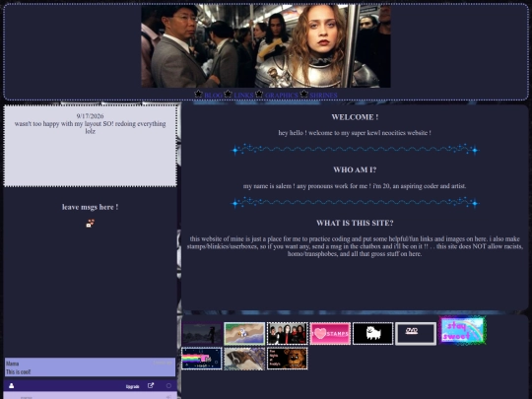Click the star icon before LINKS

point(228,94)
